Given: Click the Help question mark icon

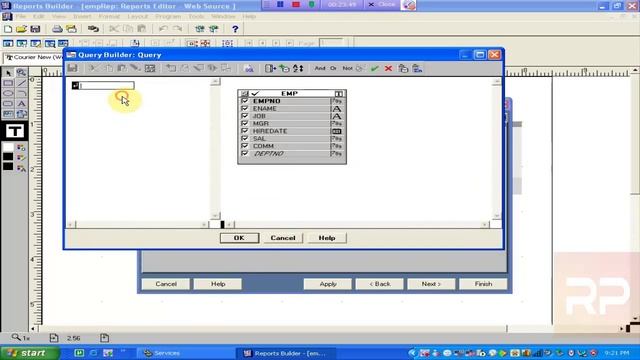Looking at the screenshot, I should tap(235, 29).
